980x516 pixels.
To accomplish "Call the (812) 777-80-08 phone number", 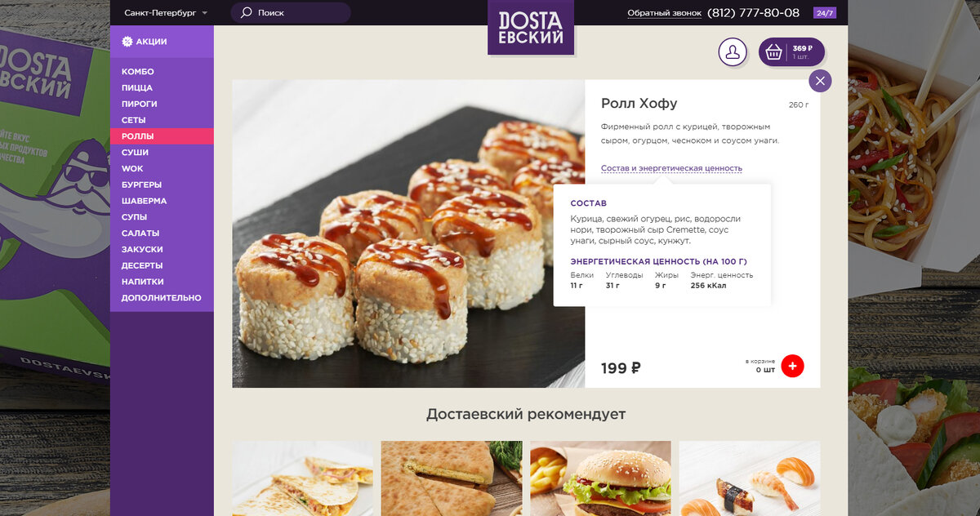I will pyautogui.click(x=753, y=13).
